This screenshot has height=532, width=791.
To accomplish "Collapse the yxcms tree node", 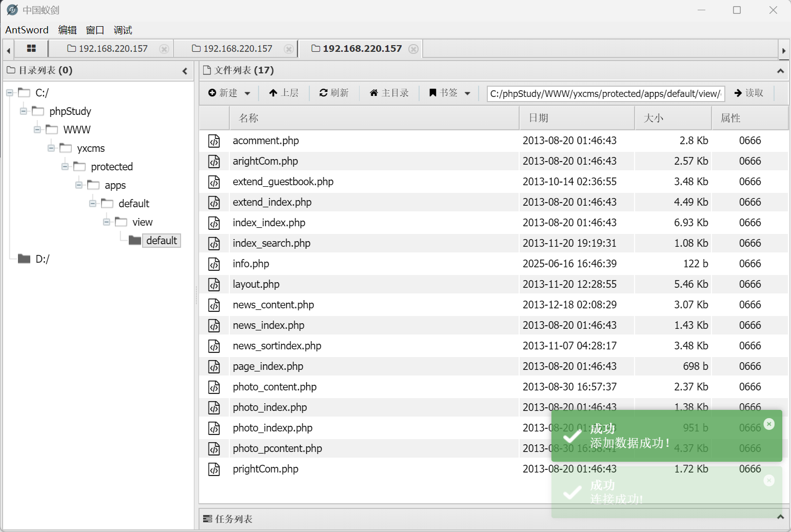I will tap(51, 148).
